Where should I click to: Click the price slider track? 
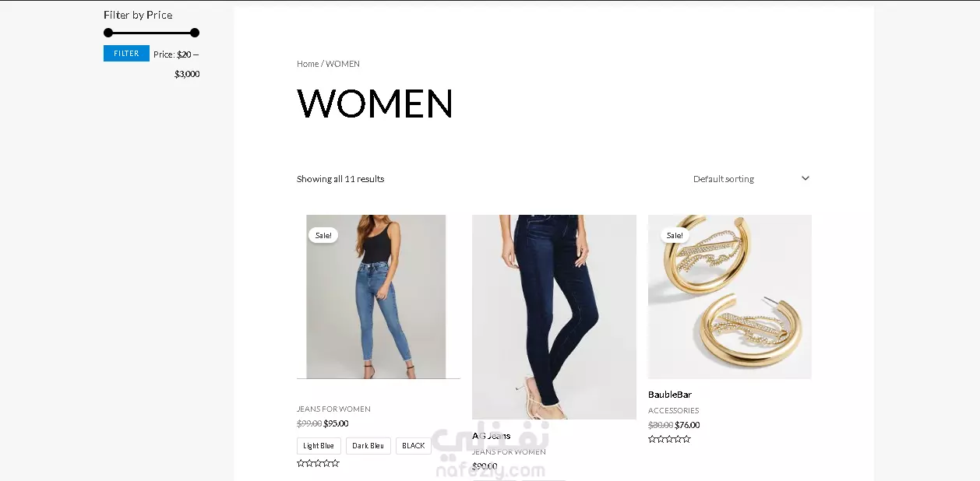[151, 33]
